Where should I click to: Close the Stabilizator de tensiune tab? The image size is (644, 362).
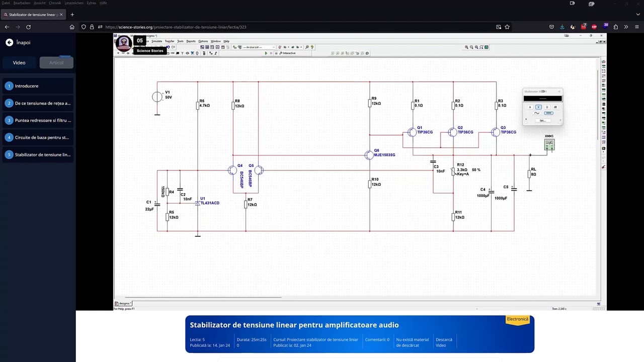[x=61, y=15]
